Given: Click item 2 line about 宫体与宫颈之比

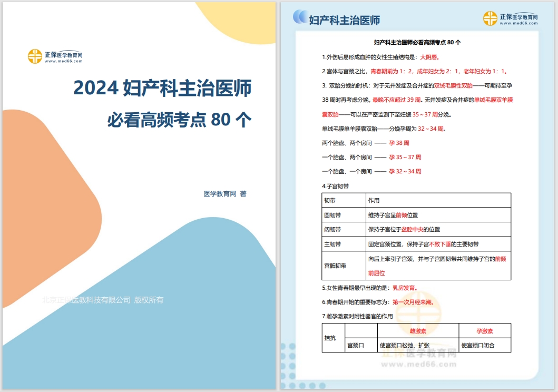Looking at the screenshot, I should click(x=415, y=71).
